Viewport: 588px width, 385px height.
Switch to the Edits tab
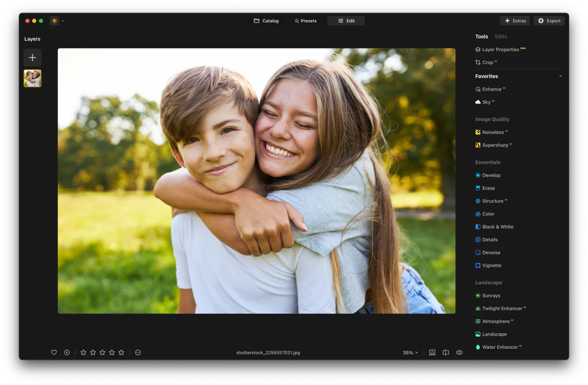coord(500,36)
